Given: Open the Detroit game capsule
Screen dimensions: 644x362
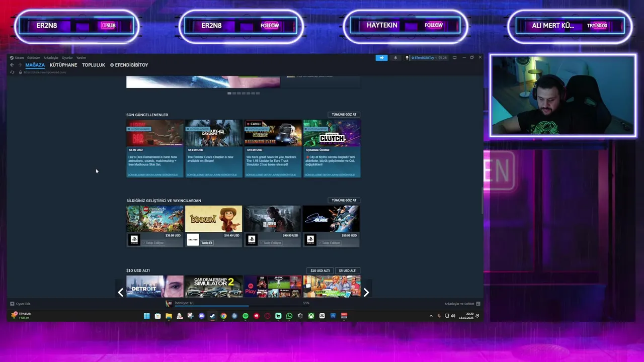Looking at the screenshot, I should 155,287.
